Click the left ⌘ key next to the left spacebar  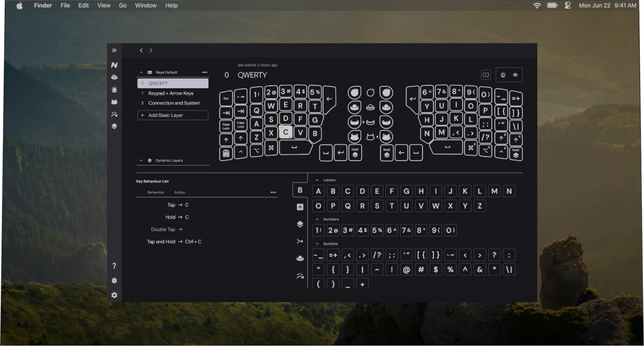click(271, 148)
